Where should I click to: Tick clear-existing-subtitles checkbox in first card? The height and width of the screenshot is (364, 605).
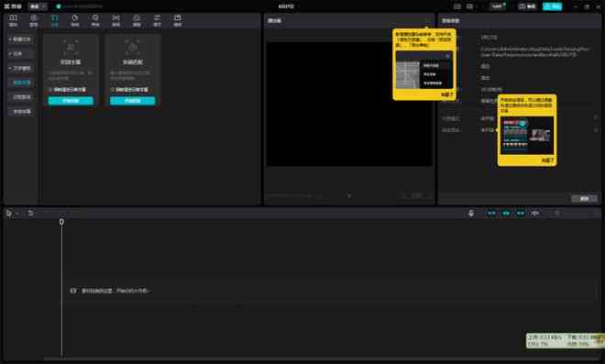point(50,90)
